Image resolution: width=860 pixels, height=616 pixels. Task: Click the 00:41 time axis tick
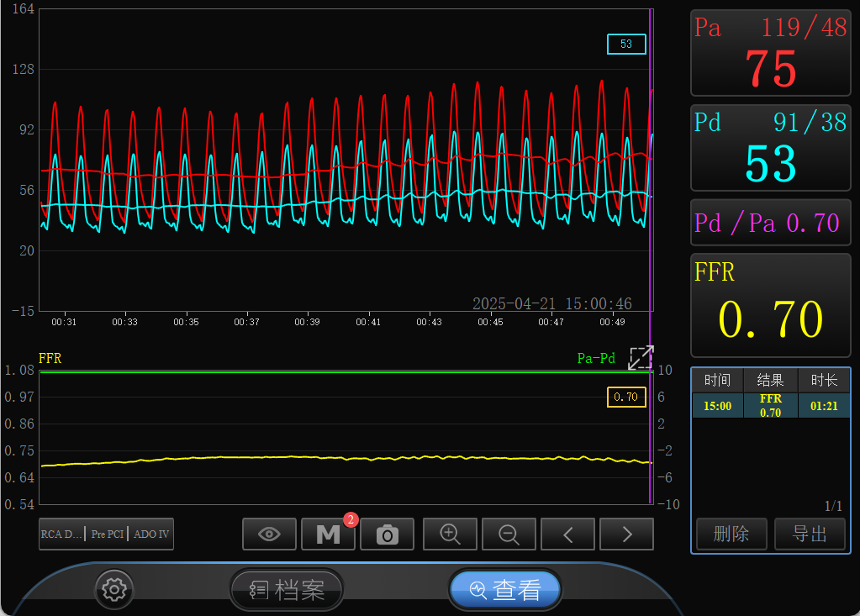coord(368,322)
